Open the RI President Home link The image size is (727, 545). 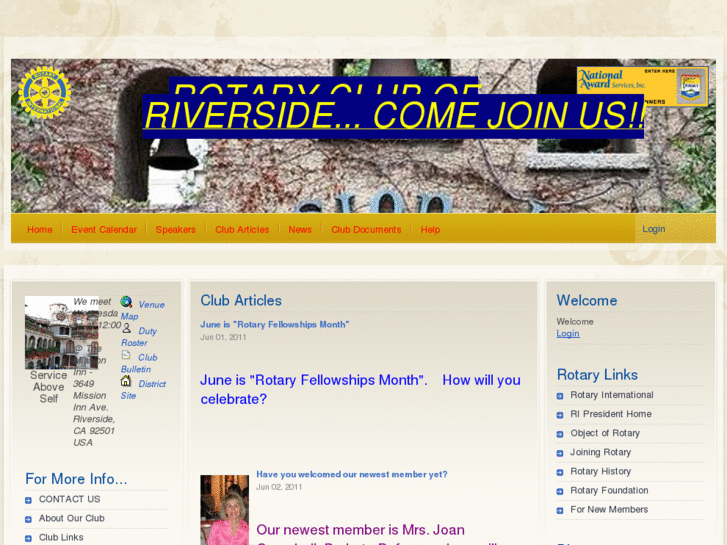tap(611, 414)
